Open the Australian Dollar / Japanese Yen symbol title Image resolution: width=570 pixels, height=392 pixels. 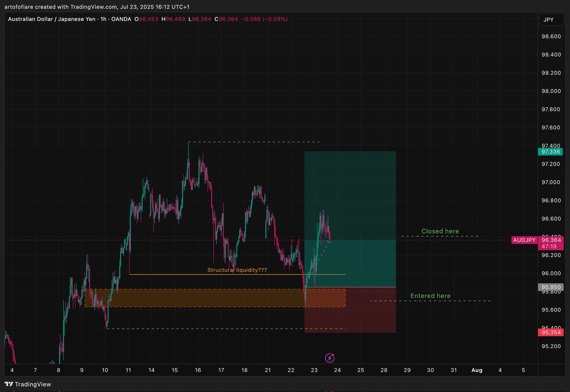(52, 19)
